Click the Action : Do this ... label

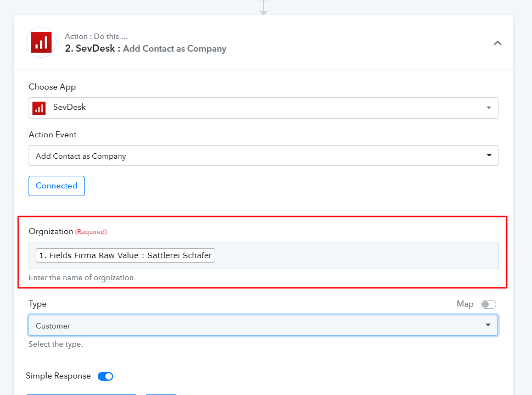[x=97, y=36]
